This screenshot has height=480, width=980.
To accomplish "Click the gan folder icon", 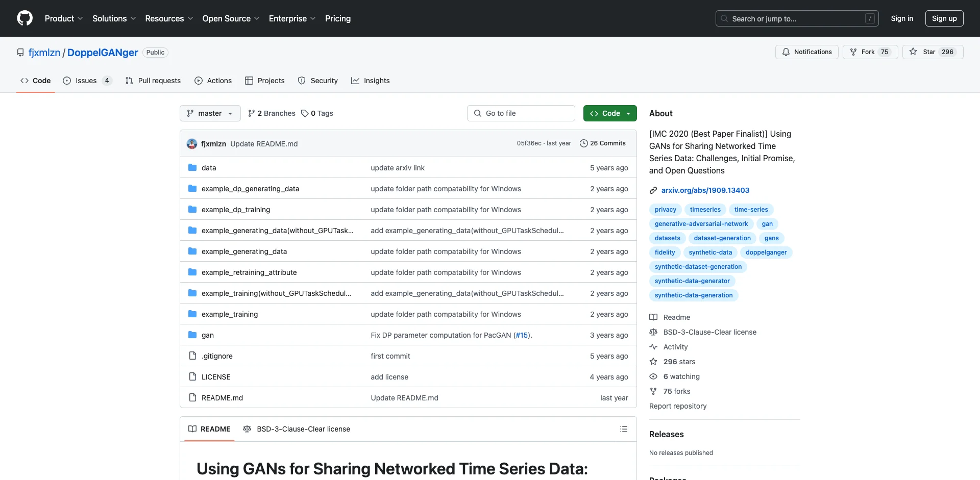I will 192,335.
